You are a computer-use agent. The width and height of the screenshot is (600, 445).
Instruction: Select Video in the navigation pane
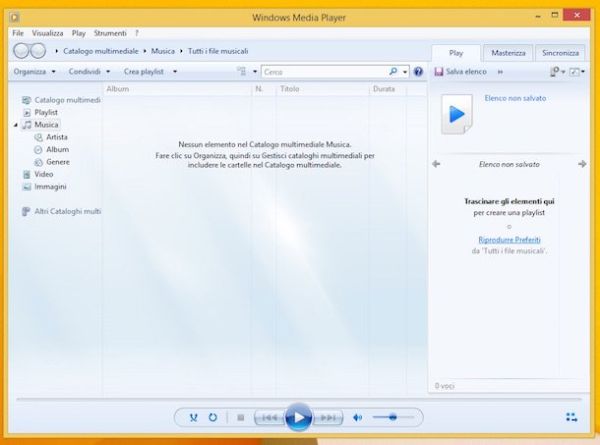(44, 174)
